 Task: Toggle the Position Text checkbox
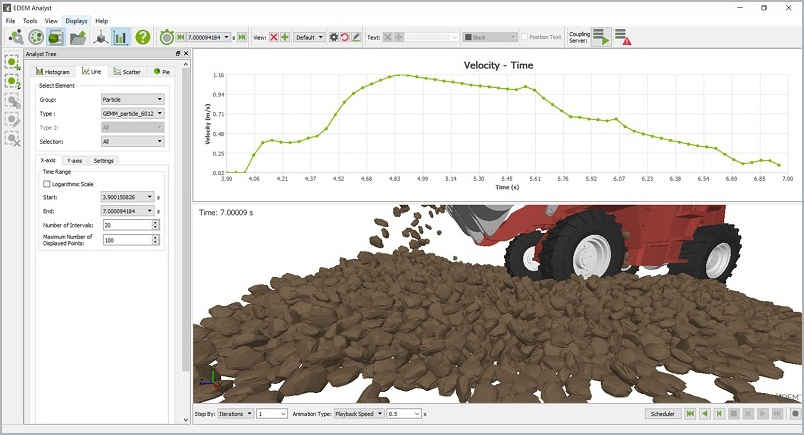(x=524, y=37)
